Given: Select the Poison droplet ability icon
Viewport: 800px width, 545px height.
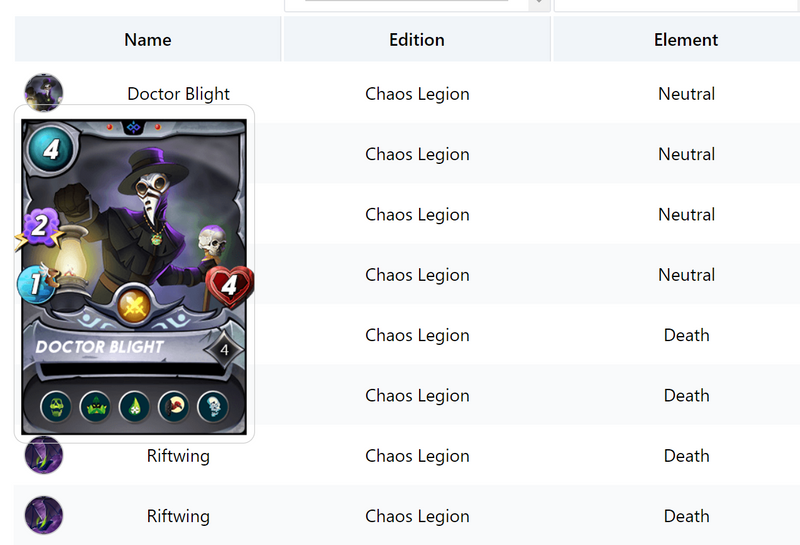Looking at the screenshot, I should [134, 406].
